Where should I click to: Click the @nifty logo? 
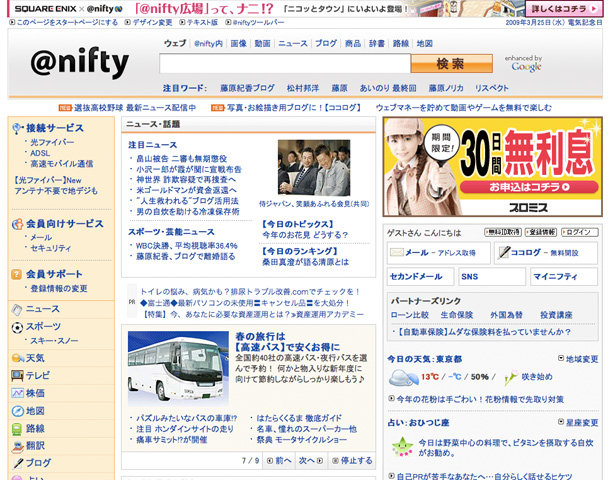tap(79, 62)
